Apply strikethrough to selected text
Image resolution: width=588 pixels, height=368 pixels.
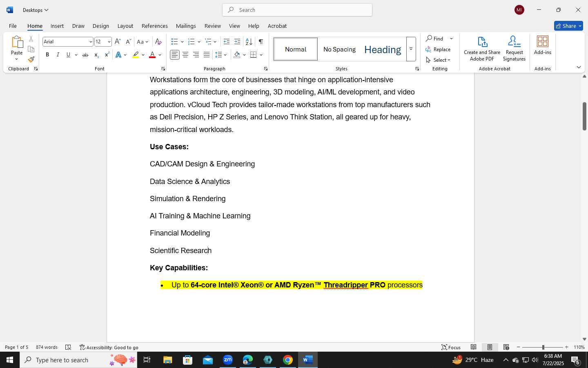(85, 55)
